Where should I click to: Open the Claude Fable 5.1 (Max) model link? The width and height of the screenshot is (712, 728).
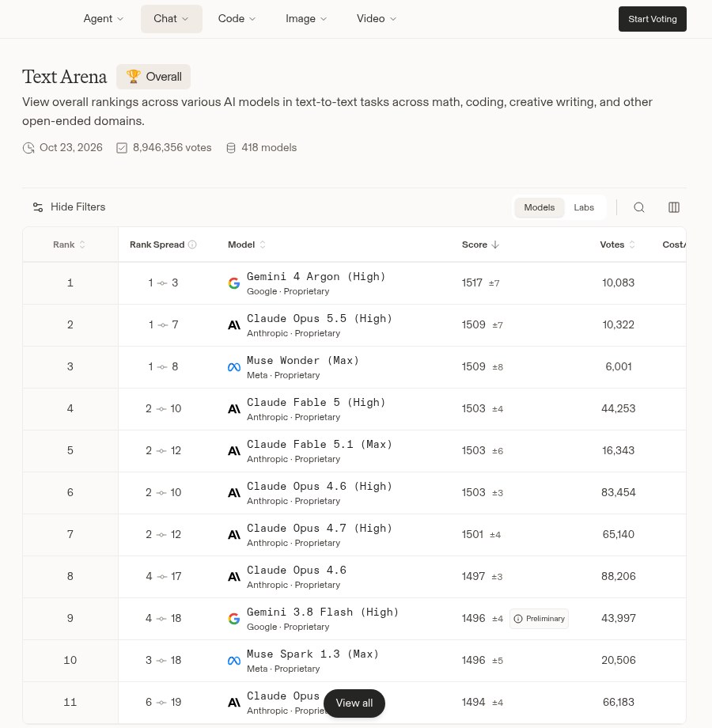click(x=320, y=445)
